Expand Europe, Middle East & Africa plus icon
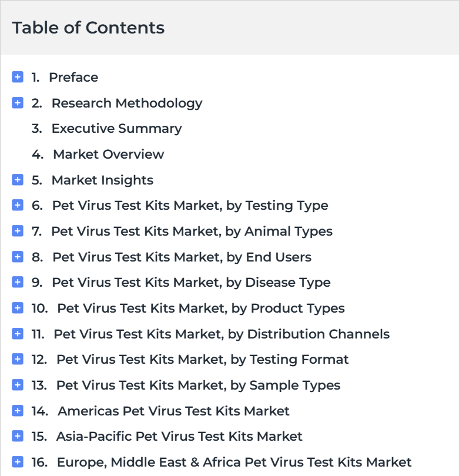 pyautogui.click(x=18, y=462)
